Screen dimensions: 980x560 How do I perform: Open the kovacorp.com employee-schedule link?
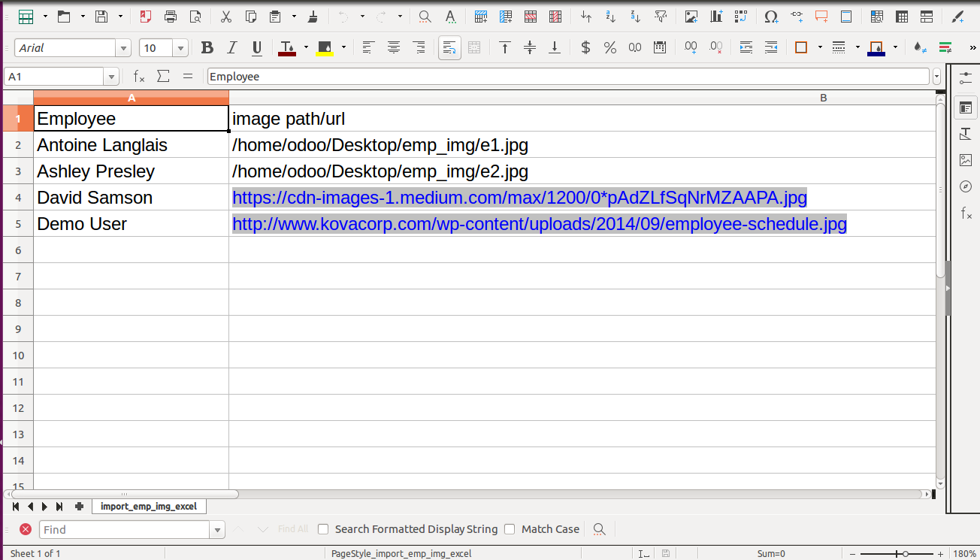(x=540, y=224)
